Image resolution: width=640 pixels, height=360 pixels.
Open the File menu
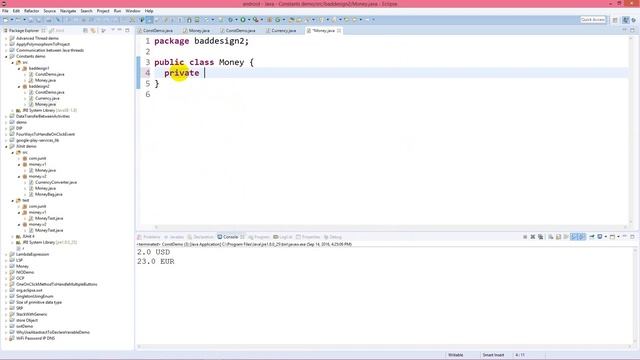click(5, 11)
